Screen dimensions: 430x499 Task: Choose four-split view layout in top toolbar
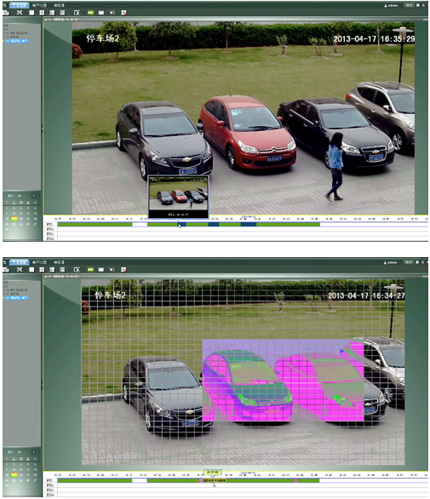tap(42, 13)
